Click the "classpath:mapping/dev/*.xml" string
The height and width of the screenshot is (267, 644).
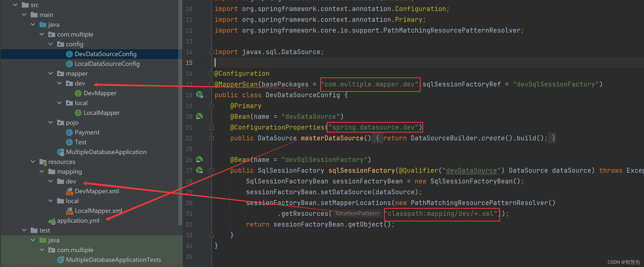[x=441, y=214]
